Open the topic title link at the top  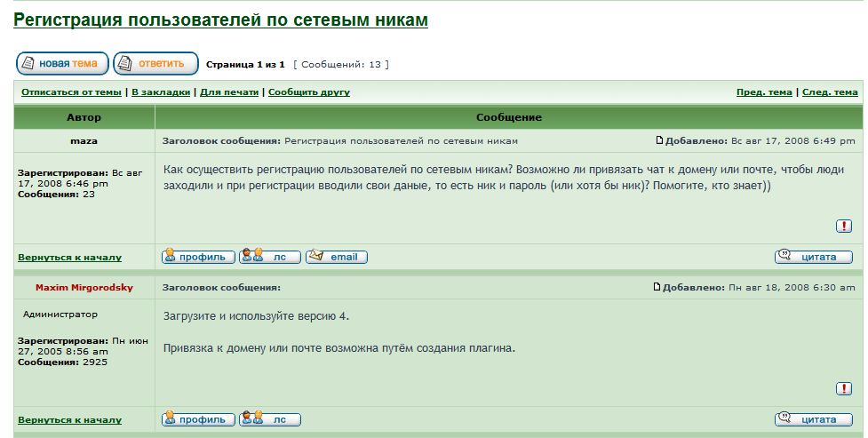220,20
